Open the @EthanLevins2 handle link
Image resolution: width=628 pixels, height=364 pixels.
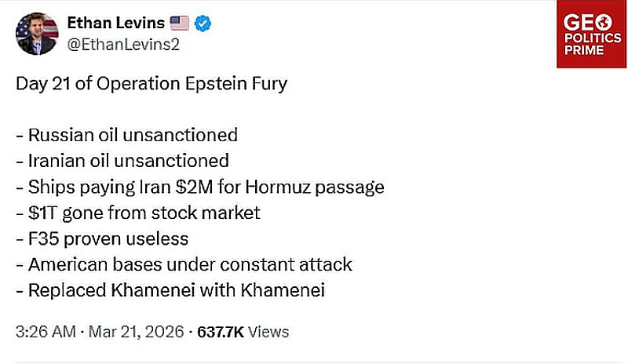click(x=122, y=44)
